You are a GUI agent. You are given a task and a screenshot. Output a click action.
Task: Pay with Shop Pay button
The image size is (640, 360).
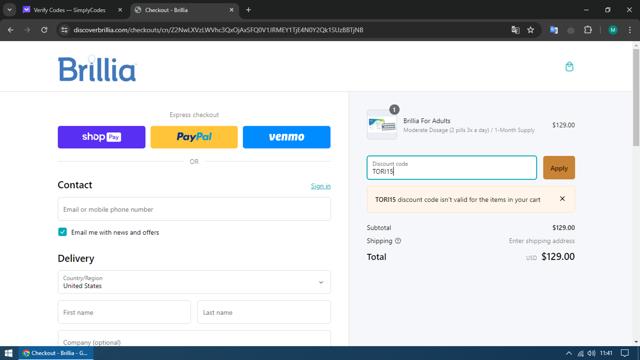click(x=101, y=137)
